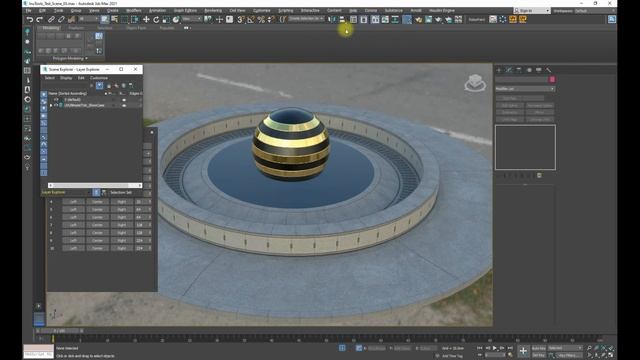Click the Play Animation button

[x=495, y=348]
